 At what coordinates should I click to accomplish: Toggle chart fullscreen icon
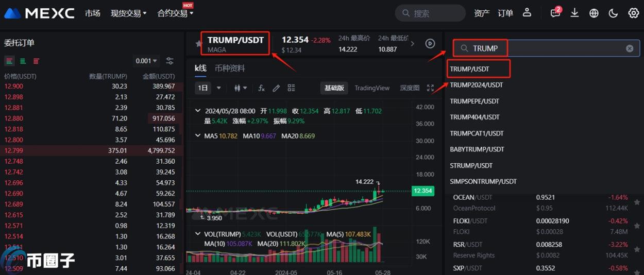point(431,88)
